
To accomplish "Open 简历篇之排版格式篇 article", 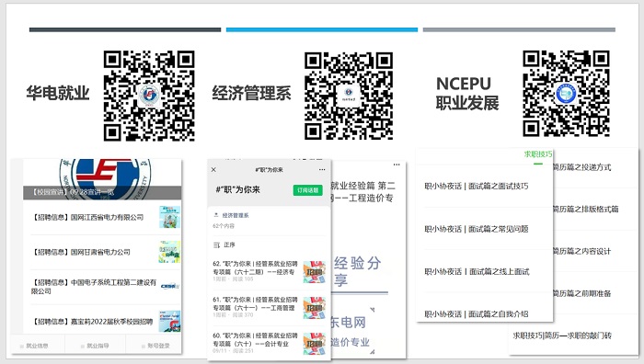I will coord(586,210).
